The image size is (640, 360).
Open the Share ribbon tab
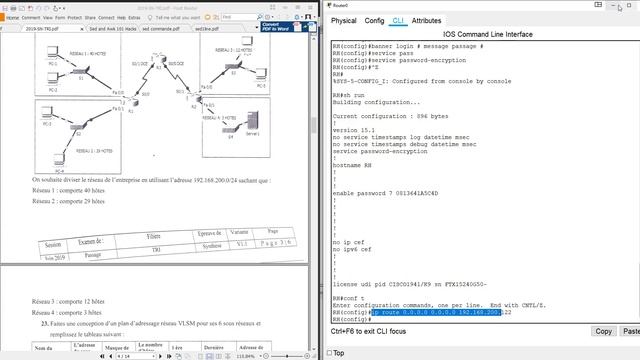(x=90, y=18)
